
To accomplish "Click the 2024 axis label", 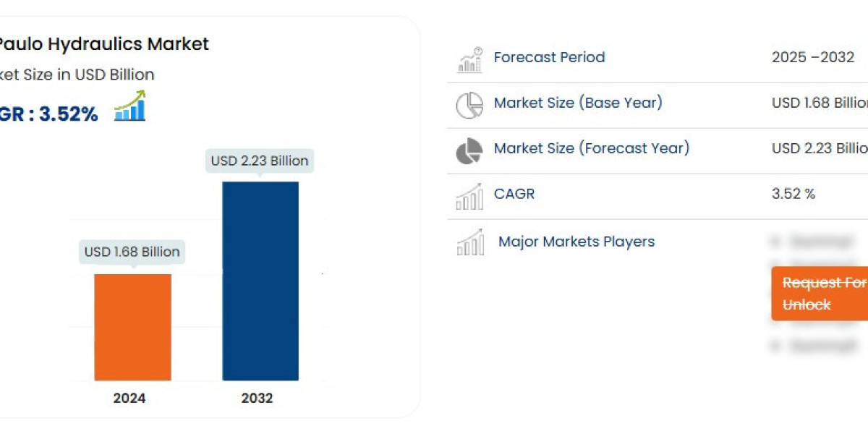I will [x=129, y=398].
